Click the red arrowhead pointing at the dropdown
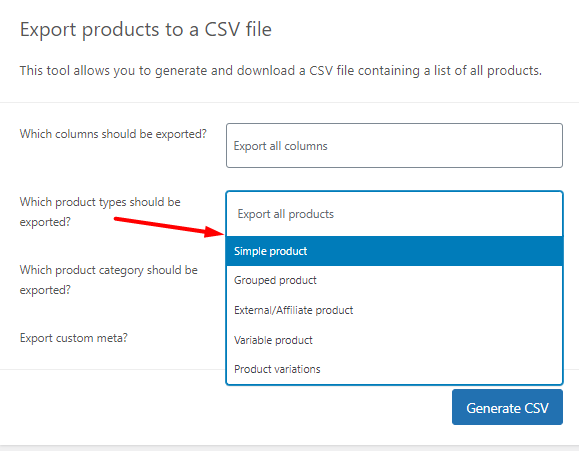The image size is (579, 451). pyautogui.click(x=215, y=232)
